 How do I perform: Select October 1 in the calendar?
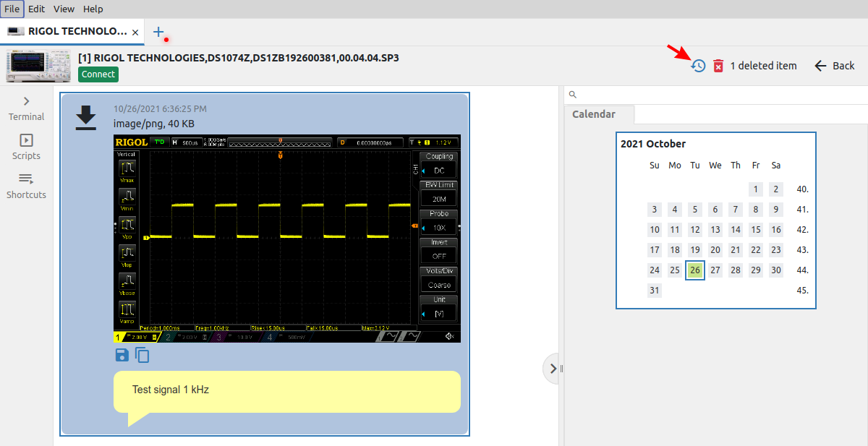(x=756, y=189)
